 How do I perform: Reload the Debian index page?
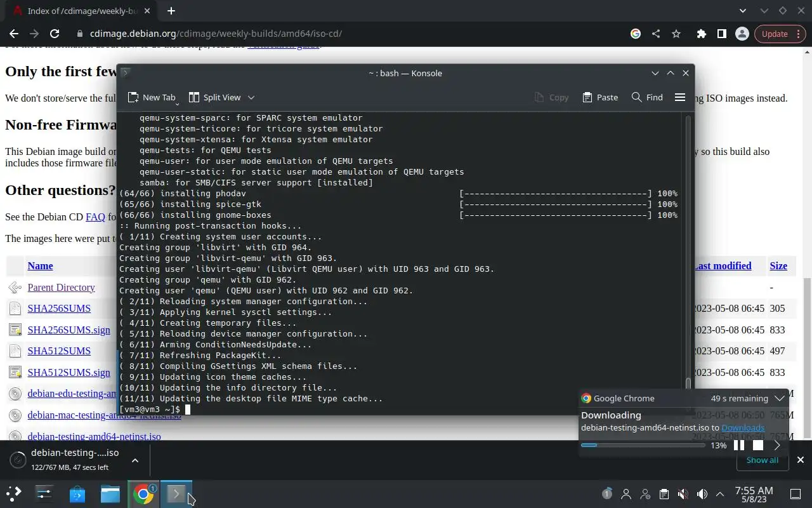click(55, 34)
